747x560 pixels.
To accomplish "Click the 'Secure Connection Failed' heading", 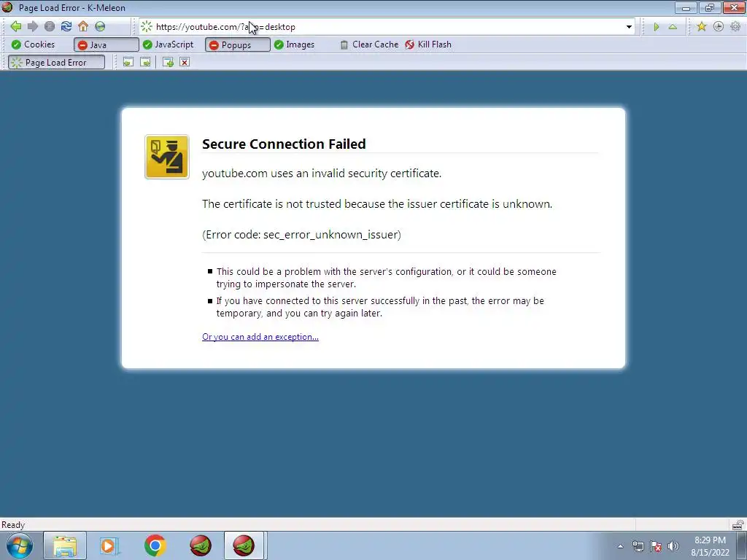I will [x=284, y=144].
